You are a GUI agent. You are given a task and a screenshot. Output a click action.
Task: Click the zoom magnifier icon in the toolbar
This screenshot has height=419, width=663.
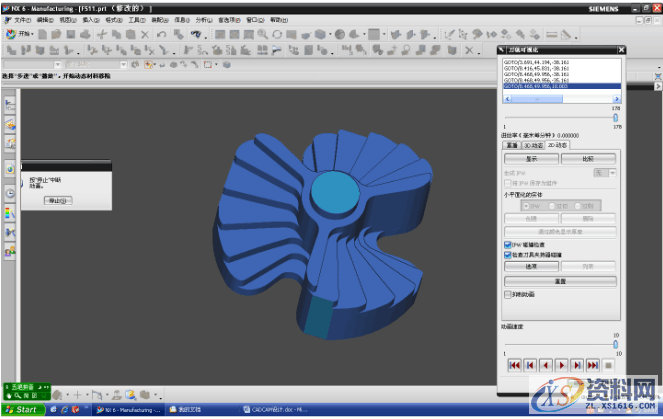click(x=262, y=34)
